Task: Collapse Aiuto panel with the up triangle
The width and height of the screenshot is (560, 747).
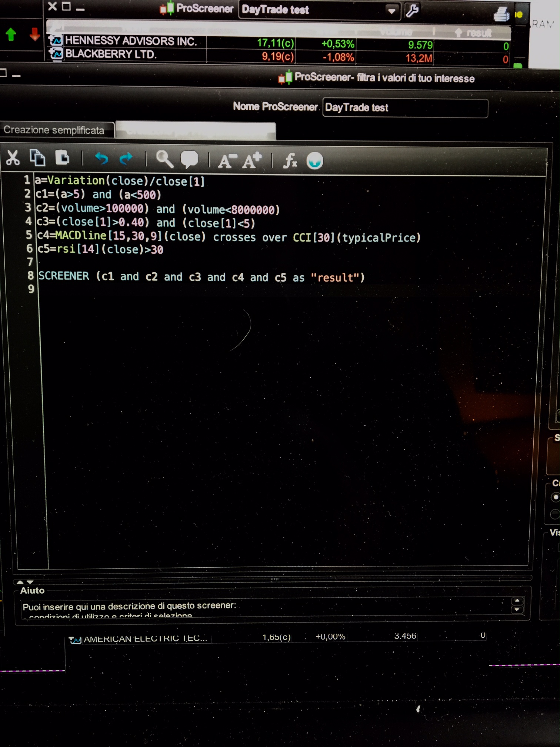Action: coord(20,582)
